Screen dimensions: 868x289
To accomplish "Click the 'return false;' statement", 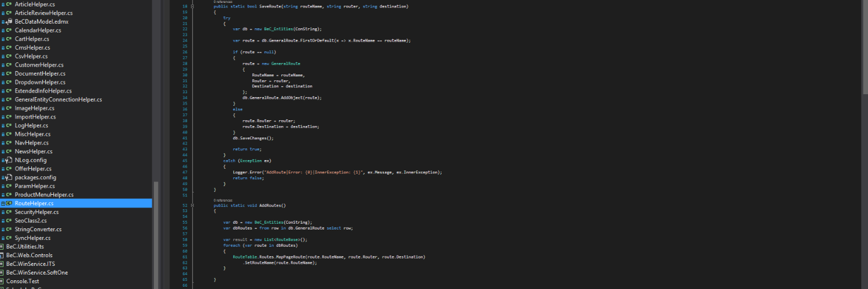I will click(248, 178).
